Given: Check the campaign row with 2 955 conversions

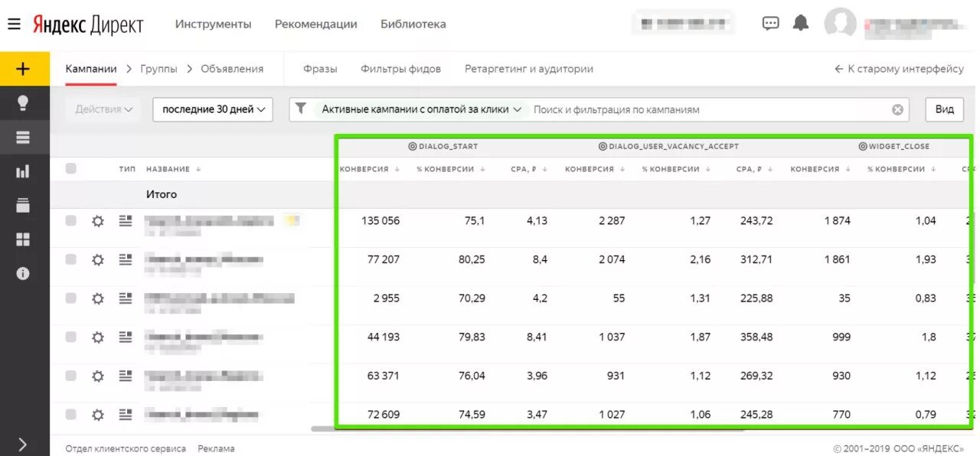Looking at the screenshot, I should click(70, 298).
